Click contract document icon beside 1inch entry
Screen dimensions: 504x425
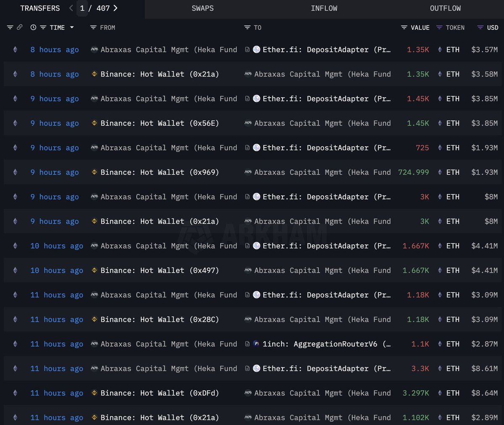(x=247, y=344)
